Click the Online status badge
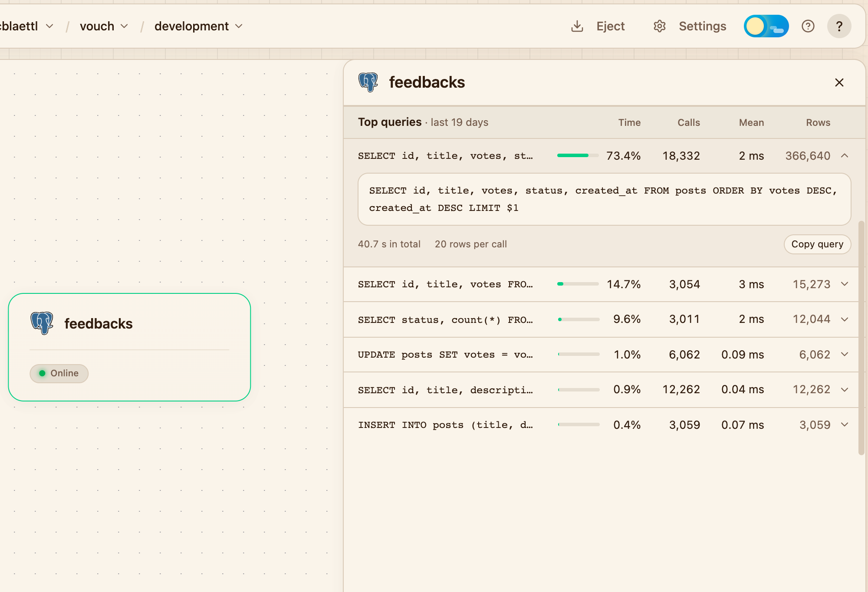 point(59,373)
